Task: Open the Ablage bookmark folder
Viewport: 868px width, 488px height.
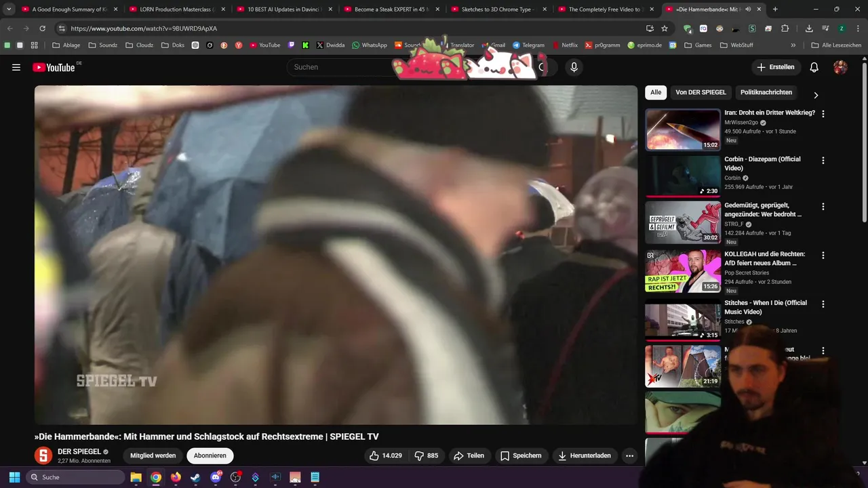Action: pyautogui.click(x=66, y=45)
